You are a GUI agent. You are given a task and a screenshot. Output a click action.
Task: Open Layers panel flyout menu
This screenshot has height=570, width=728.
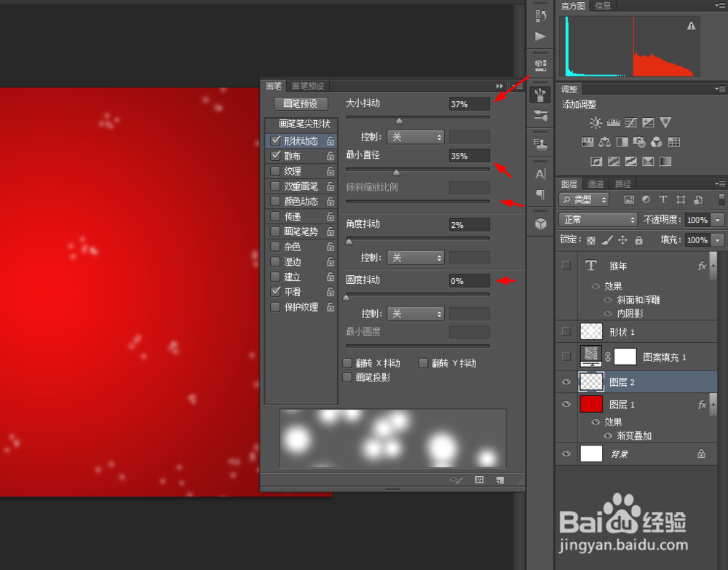(720, 183)
